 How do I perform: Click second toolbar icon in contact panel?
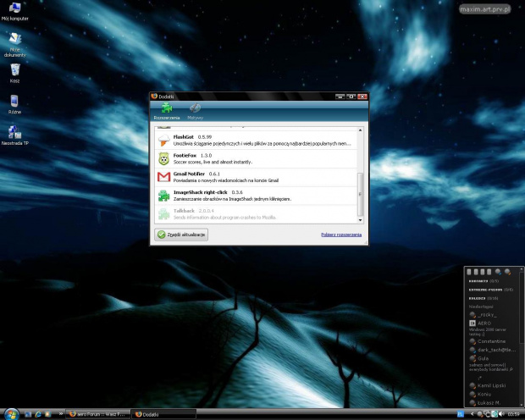(x=476, y=272)
